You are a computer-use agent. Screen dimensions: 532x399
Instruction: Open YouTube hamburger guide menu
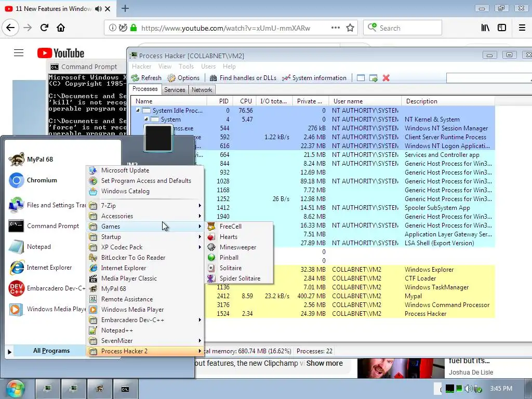click(19, 53)
